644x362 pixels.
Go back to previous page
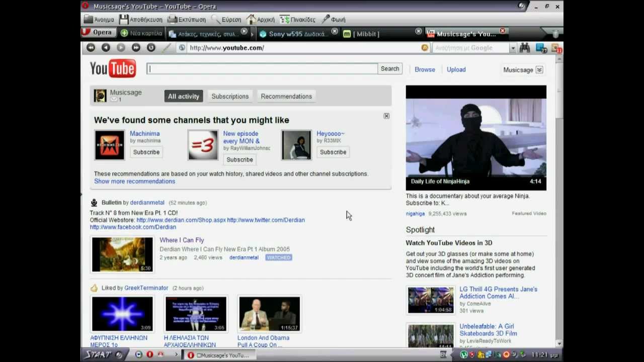tap(106, 47)
